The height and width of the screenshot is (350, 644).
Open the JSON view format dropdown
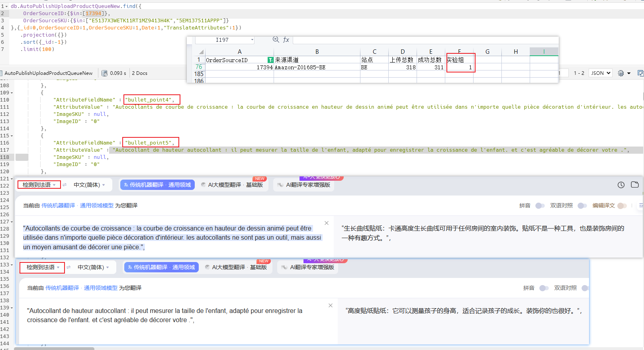(601, 73)
